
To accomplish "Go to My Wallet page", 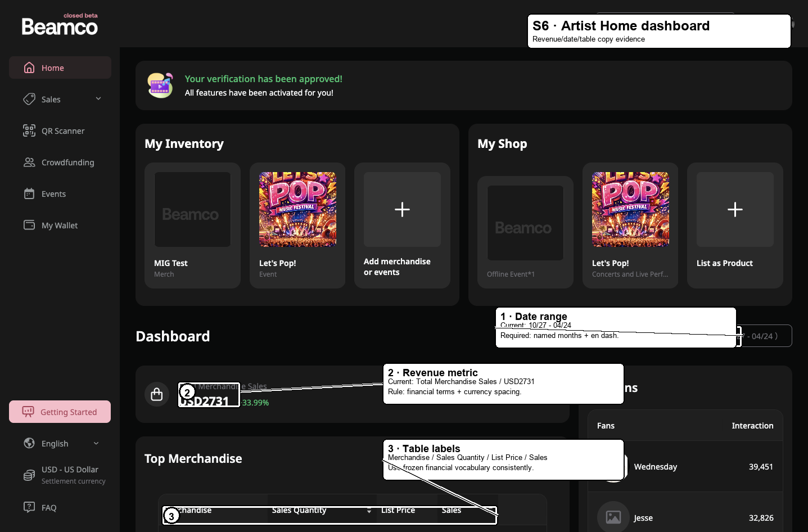I will point(60,226).
